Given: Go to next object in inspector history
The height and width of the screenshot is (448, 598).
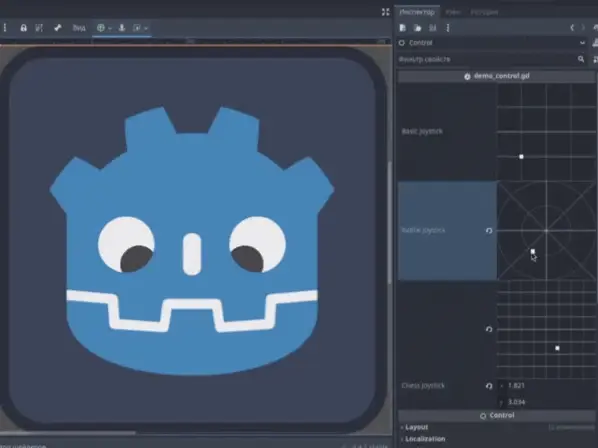Looking at the screenshot, I should tap(583, 27).
